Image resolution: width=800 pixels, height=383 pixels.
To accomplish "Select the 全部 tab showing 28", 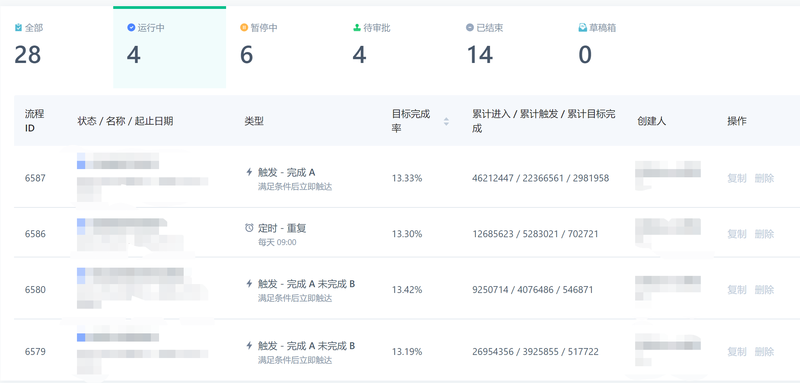I will [57, 47].
